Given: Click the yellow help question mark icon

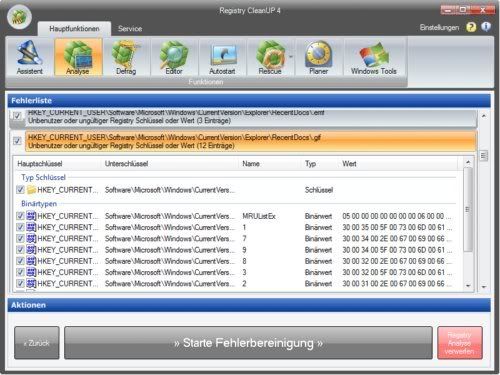Looking at the screenshot, I should [x=471, y=27].
